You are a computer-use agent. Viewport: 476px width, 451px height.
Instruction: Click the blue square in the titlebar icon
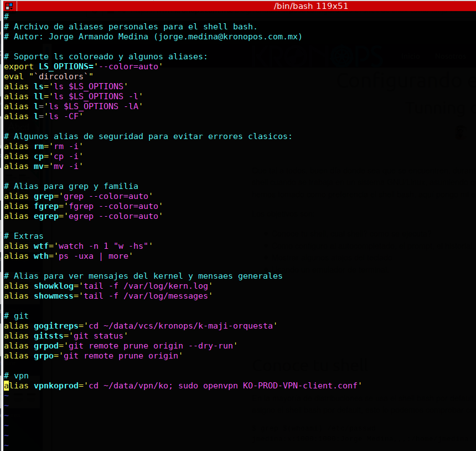pos(11,4)
